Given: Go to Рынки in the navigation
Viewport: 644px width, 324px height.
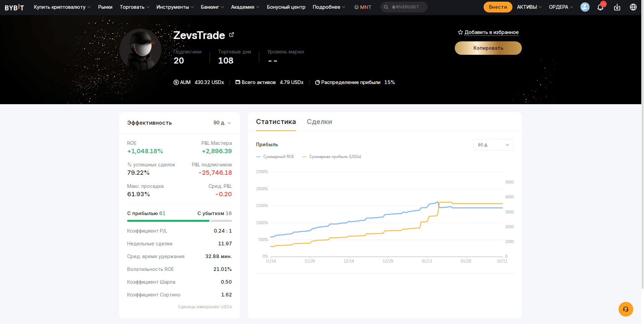Looking at the screenshot, I should (105, 7).
